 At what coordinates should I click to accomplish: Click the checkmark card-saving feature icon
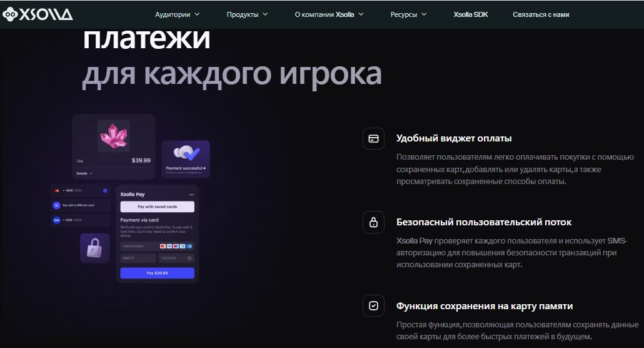[x=373, y=306]
